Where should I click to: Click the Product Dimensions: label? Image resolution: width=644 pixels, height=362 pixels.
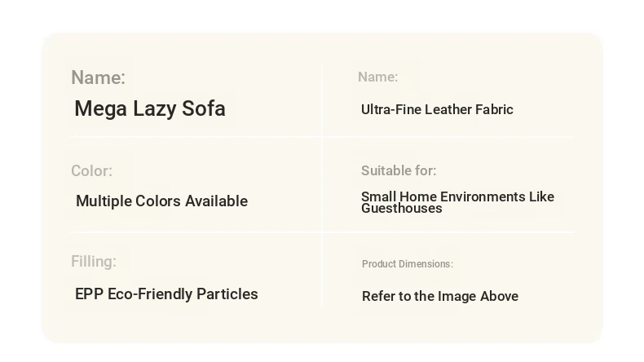tap(408, 264)
